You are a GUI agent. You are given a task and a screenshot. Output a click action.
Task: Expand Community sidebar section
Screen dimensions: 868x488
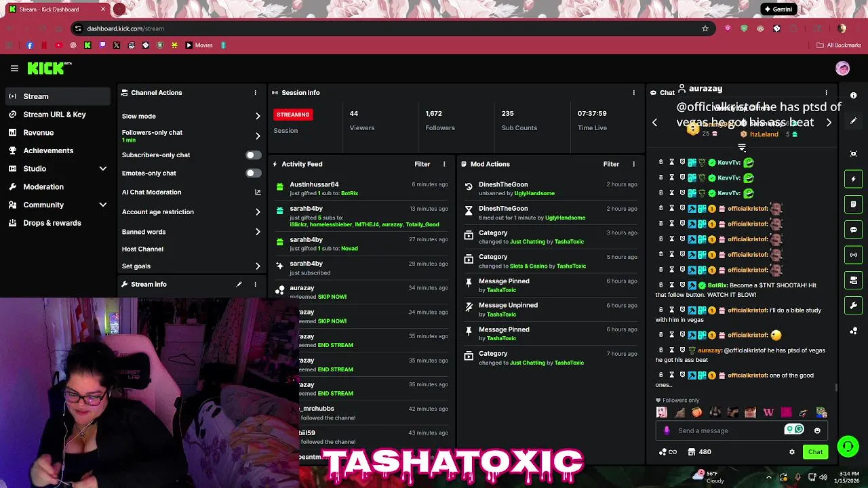coord(103,205)
